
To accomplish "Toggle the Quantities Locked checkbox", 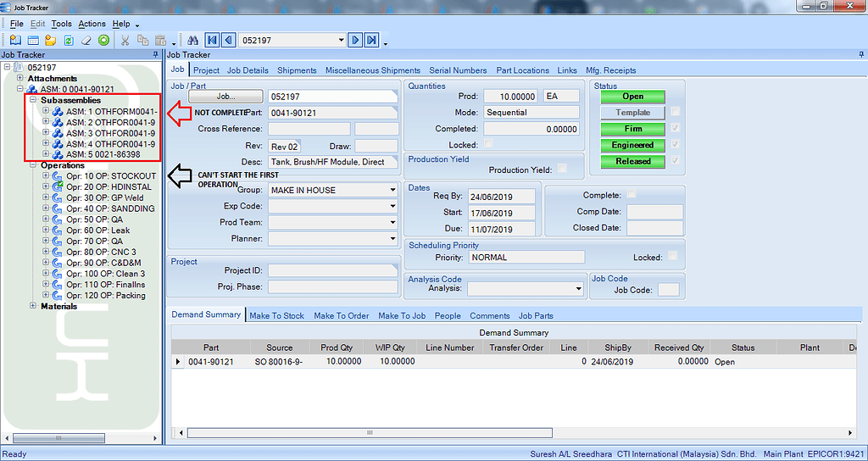I will [488, 144].
